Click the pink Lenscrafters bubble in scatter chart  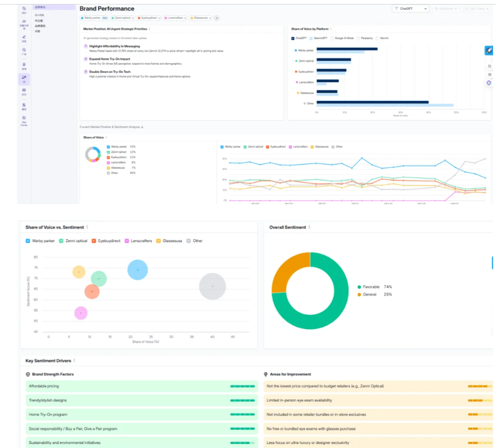click(x=80, y=313)
